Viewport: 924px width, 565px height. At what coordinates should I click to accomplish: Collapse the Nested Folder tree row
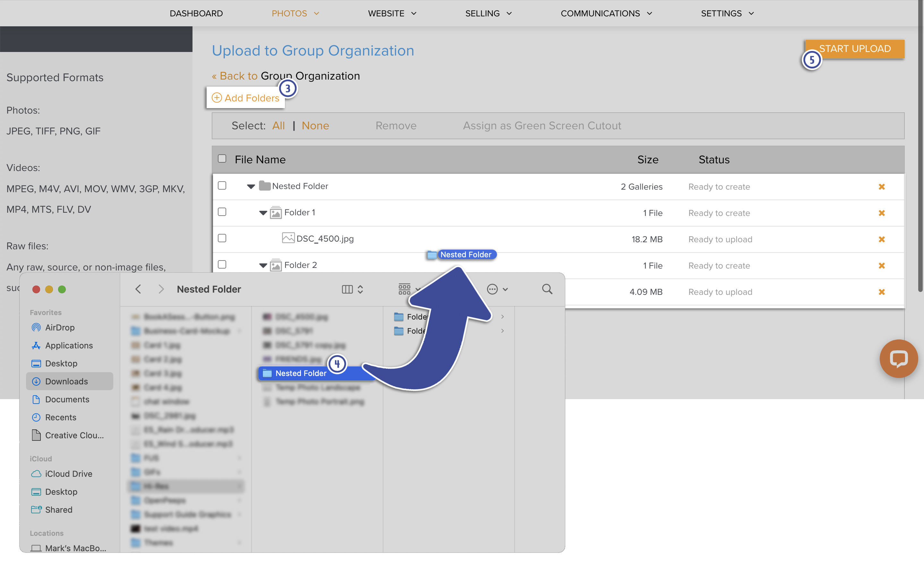(251, 186)
